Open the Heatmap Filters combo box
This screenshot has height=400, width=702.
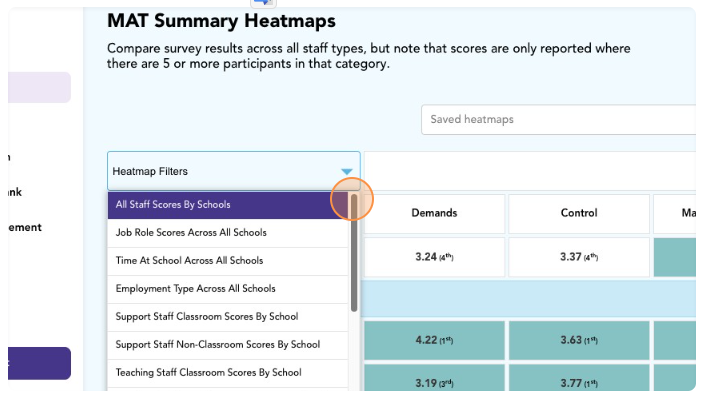pos(220,171)
